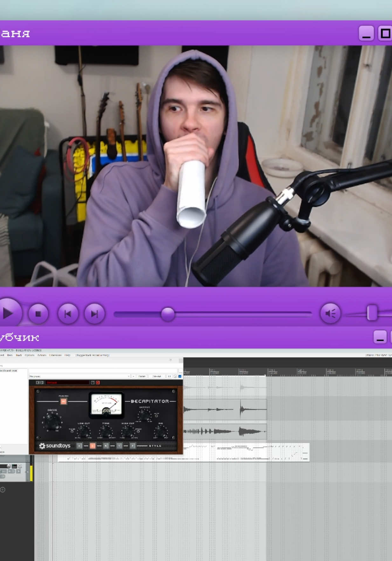Toggle the Steep switch near High Cut
Image resolution: width=392 pixels, height=561 pixels.
pos(138,432)
